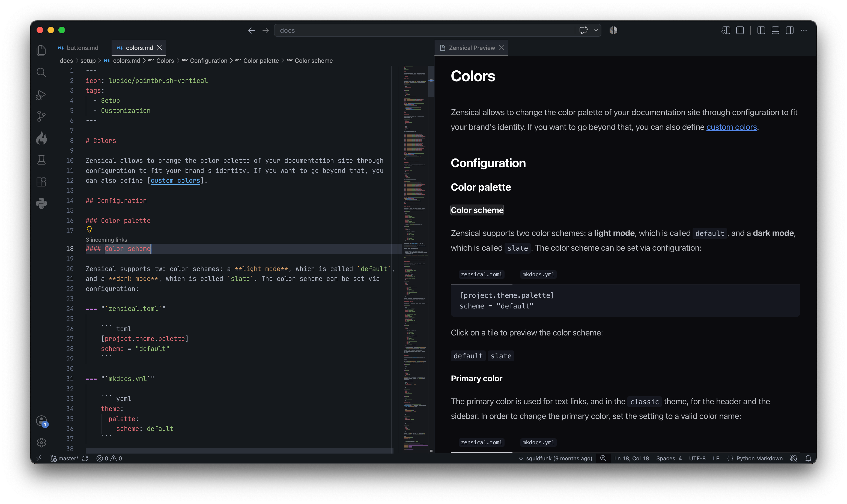The height and width of the screenshot is (504, 847).
Task: Open the zoom magnifier in status bar
Action: 603,458
